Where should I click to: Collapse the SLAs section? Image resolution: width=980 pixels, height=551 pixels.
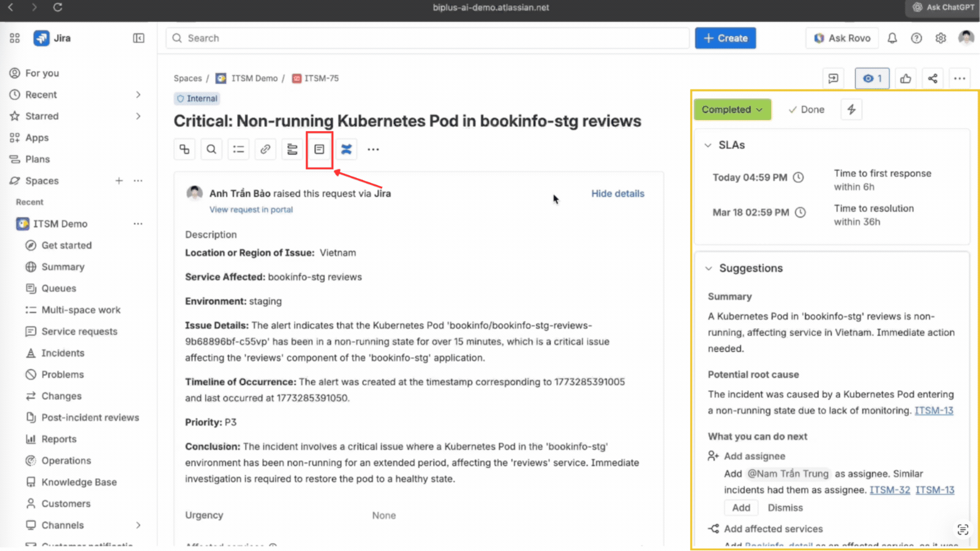coord(708,145)
